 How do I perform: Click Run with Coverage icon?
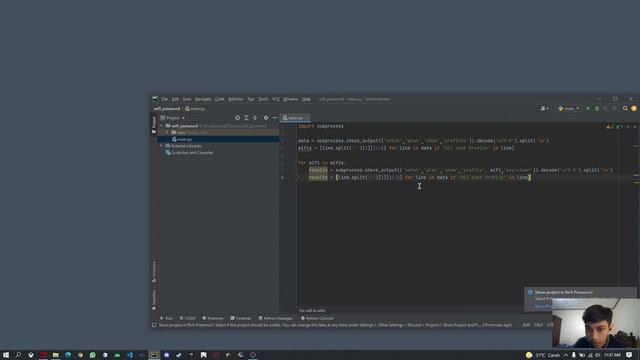pos(605,109)
